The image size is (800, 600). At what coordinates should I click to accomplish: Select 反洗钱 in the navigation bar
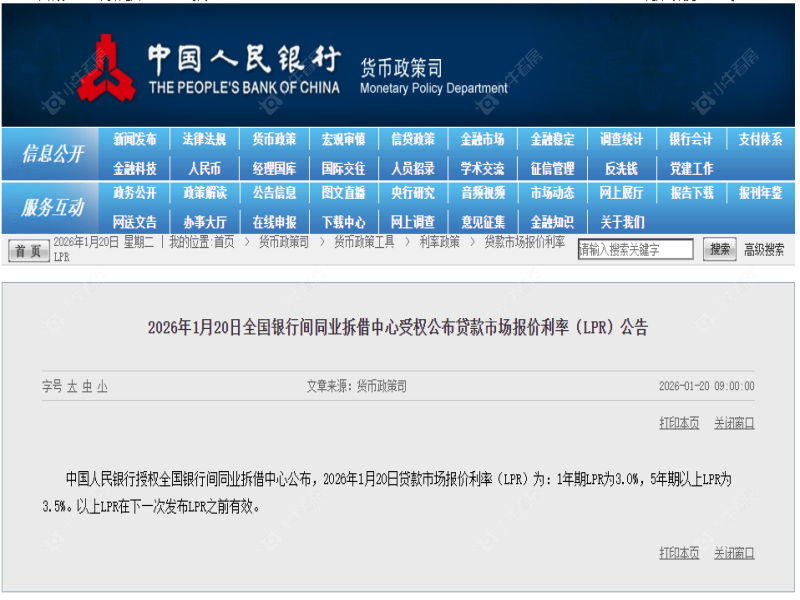[620, 168]
